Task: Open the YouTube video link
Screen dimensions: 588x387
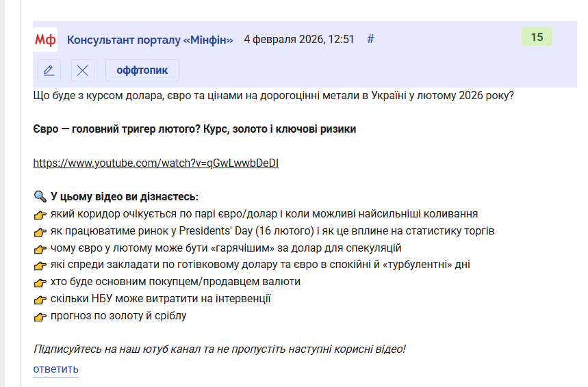Action: (155, 163)
